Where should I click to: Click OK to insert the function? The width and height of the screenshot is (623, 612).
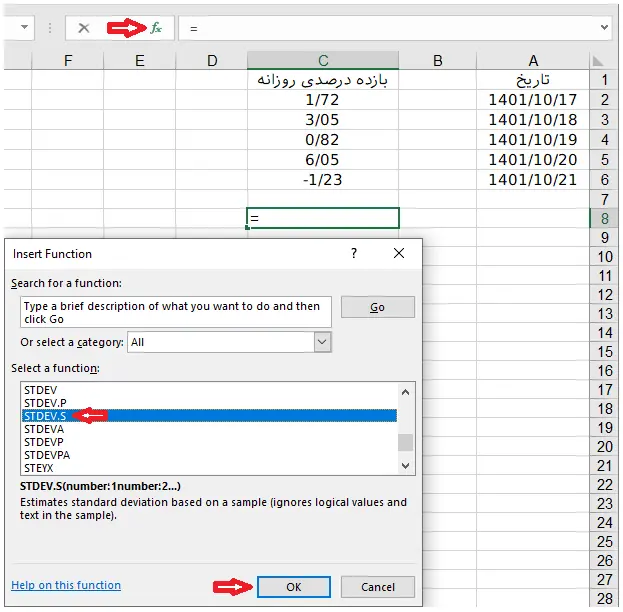pyautogui.click(x=293, y=587)
